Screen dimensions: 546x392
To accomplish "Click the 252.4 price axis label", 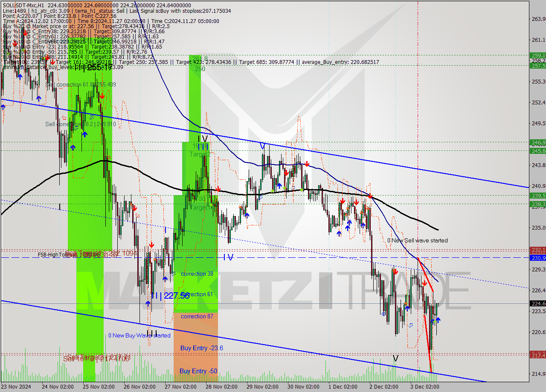I will (539, 102).
